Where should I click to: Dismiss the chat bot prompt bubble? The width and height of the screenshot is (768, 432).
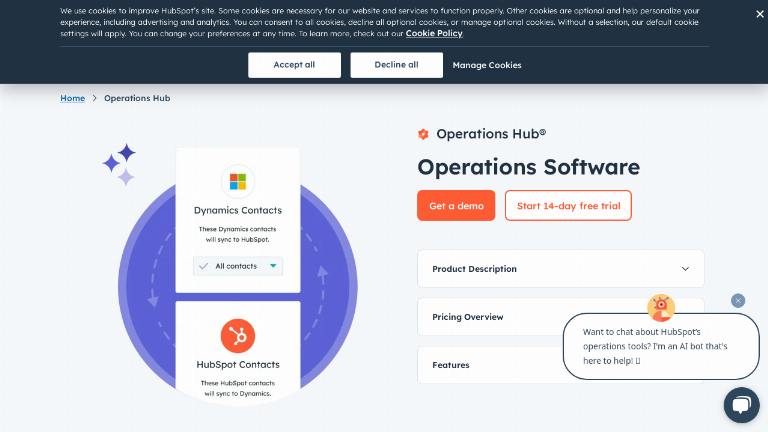point(738,301)
